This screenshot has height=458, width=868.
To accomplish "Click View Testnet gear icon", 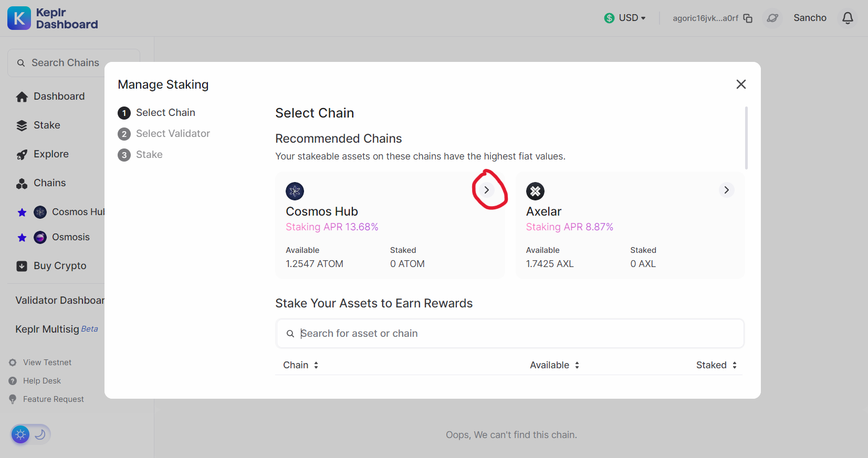I will pos(13,363).
